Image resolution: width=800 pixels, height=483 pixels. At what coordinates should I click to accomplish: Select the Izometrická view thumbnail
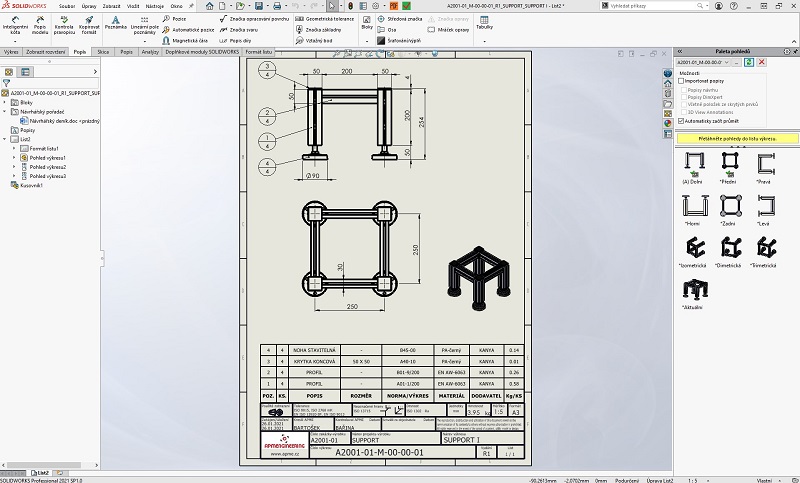[x=691, y=249]
